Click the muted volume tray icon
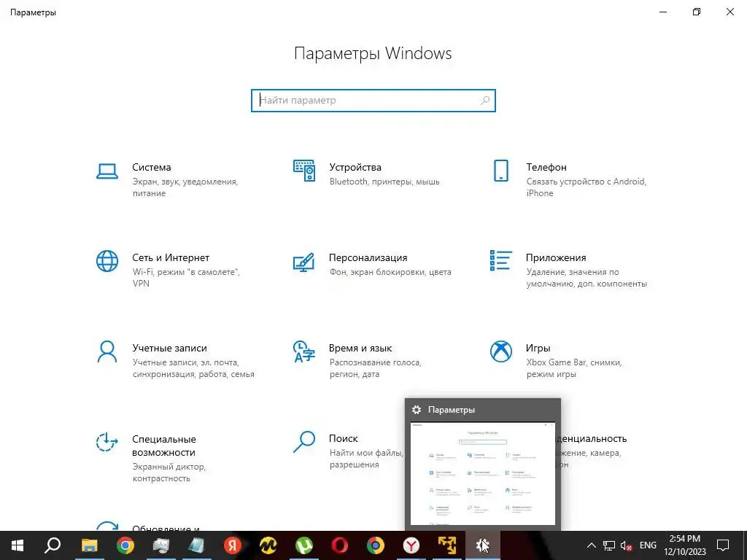The width and height of the screenshot is (747, 560). pyautogui.click(x=627, y=545)
